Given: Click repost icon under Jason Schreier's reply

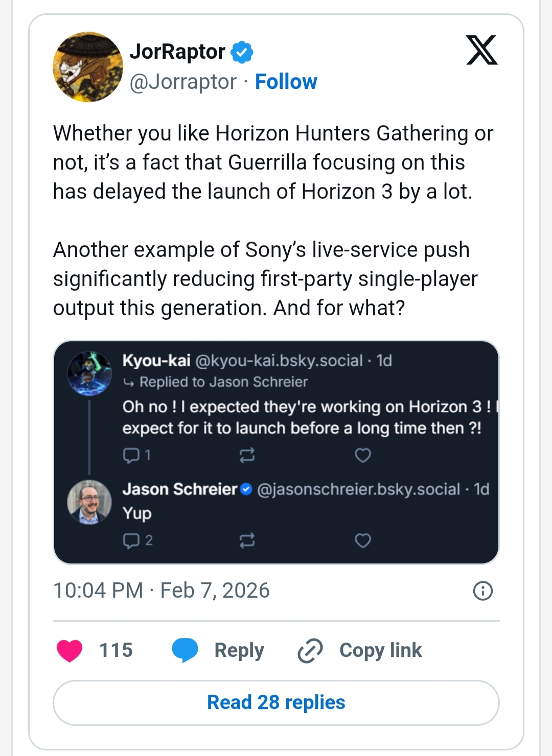Looking at the screenshot, I should (247, 540).
